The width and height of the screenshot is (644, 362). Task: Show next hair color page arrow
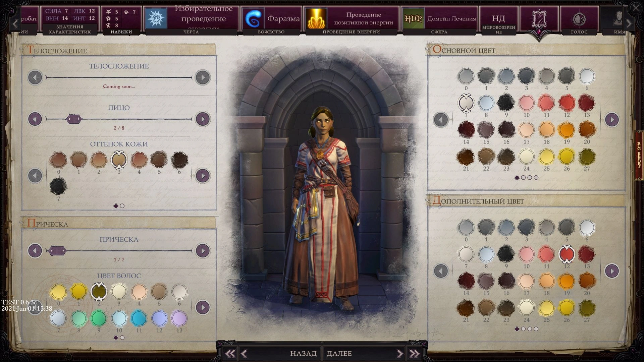(203, 307)
